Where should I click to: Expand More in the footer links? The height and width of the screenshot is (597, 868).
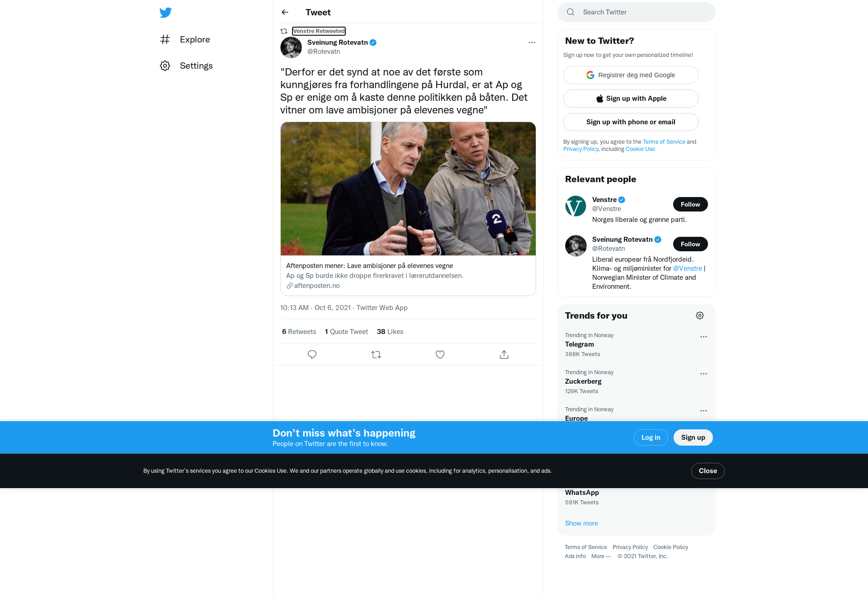(601, 556)
